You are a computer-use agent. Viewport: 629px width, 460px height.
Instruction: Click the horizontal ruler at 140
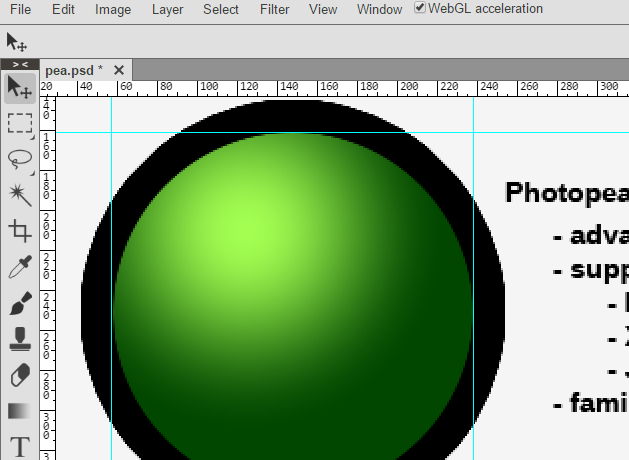289,87
